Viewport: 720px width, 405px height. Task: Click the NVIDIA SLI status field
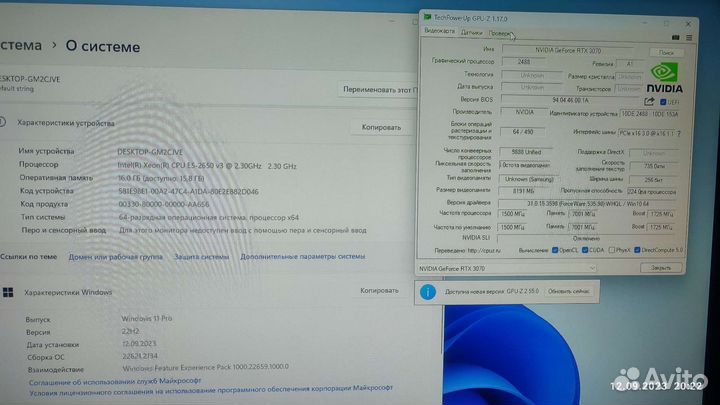[x=586, y=238]
